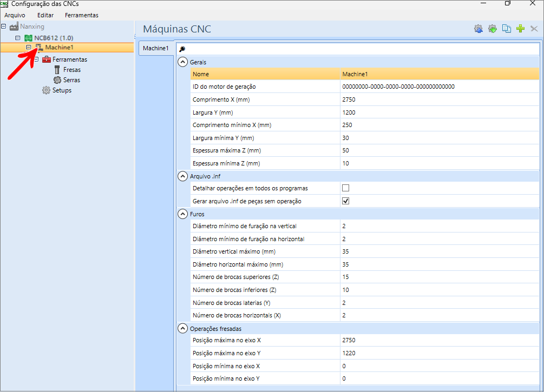The width and height of the screenshot is (544, 392).
Task: Select 'Número de brocas laterias (Y)' row label
Action: 232,303
